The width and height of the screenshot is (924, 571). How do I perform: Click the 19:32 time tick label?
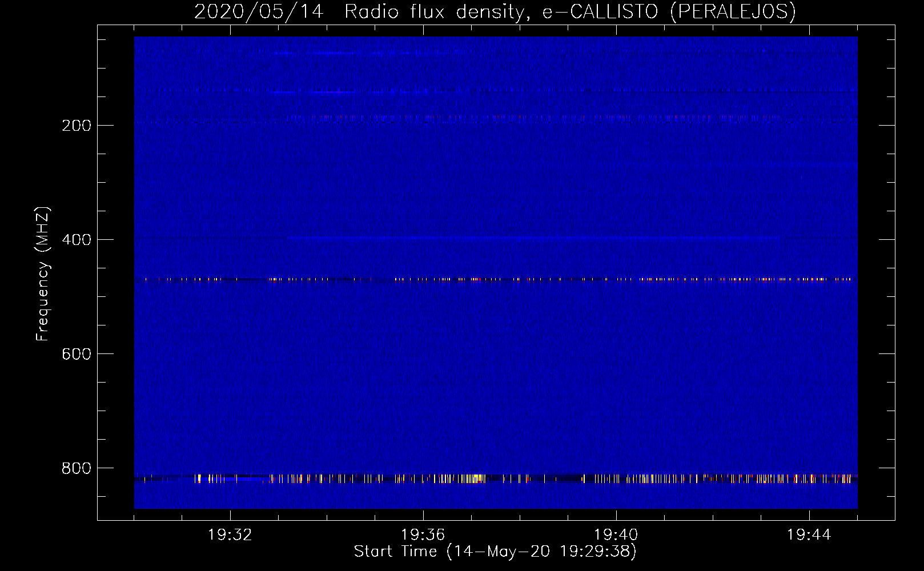click(x=230, y=534)
